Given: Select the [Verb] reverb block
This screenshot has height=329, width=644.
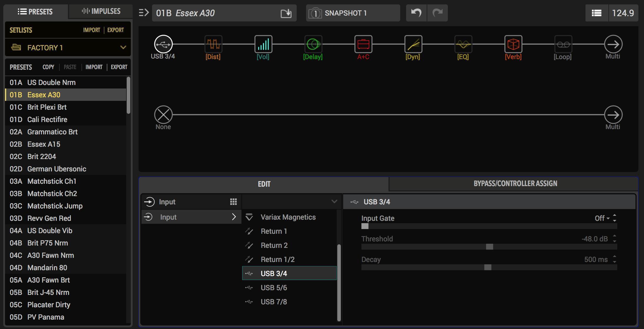Looking at the screenshot, I should pyautogui.click(x=513, y=44).
